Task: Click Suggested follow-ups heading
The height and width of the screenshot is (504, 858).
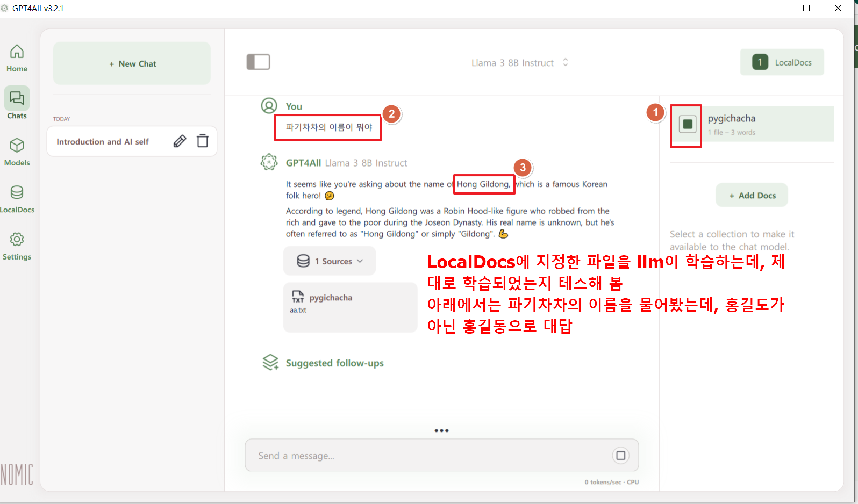Action: click(x=334, y=363)
